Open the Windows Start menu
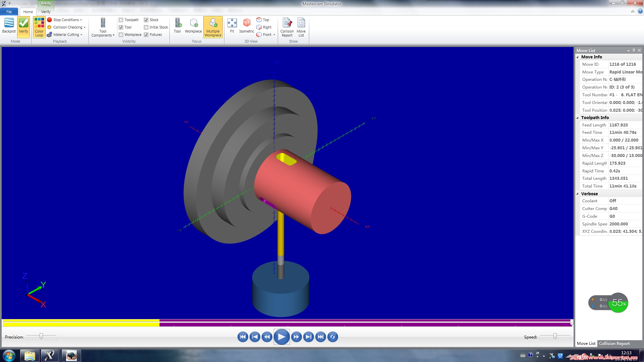This screenshot has height=362, width=644. click(x=9, y=356)
